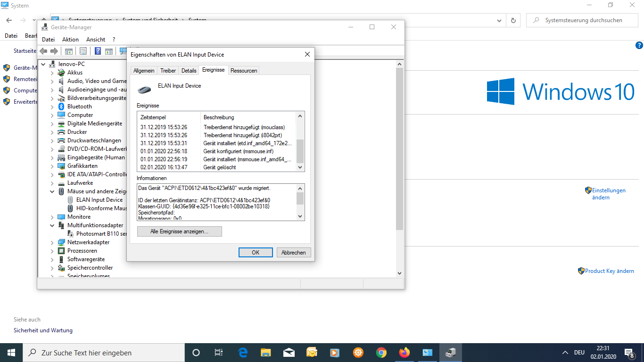Viewport: 644px width, 362px height.
Task: Switch to the Details tab
Action: coord(189,71)
